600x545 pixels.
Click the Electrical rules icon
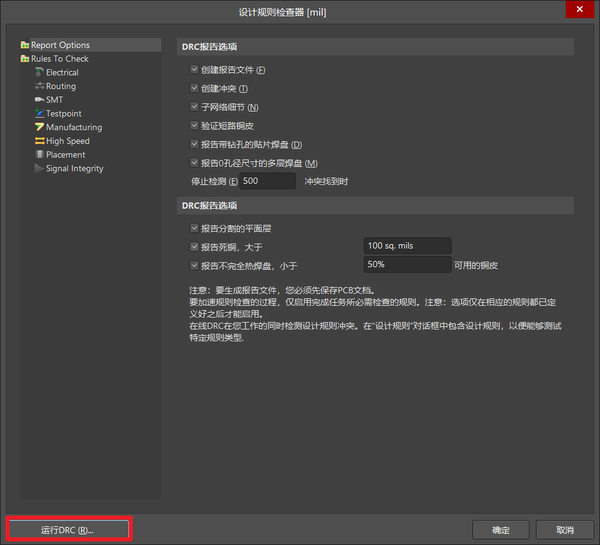(39, 72)
